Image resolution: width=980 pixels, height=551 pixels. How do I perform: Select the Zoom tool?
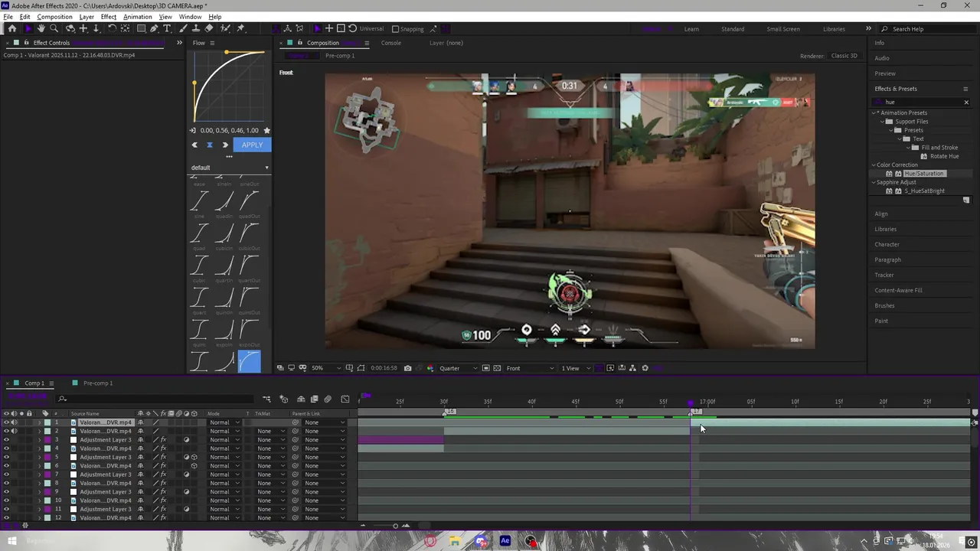click(54, 28)
